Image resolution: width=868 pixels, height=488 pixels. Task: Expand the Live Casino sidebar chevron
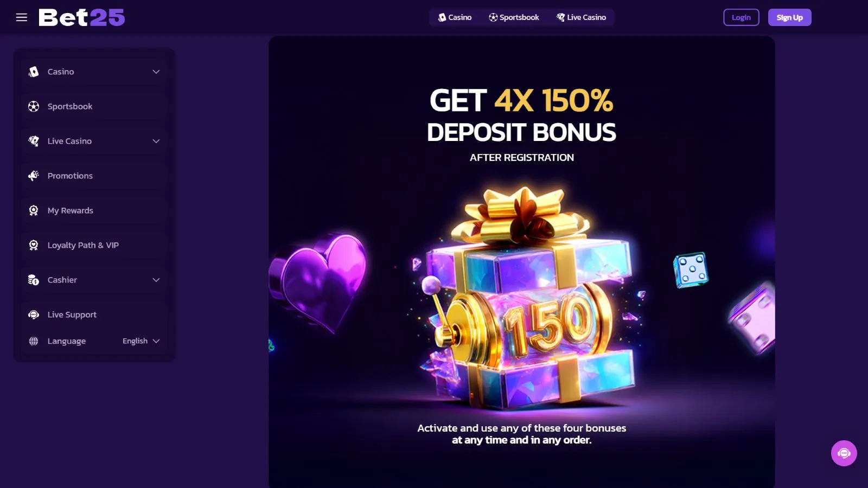156,141
